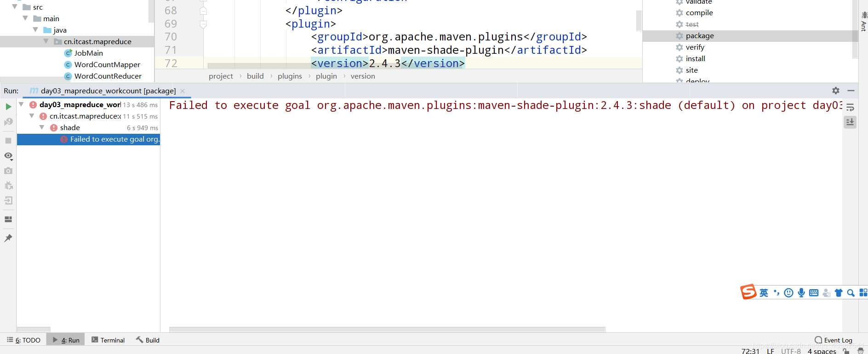Click the build breadcrumb

click(255, 76)
